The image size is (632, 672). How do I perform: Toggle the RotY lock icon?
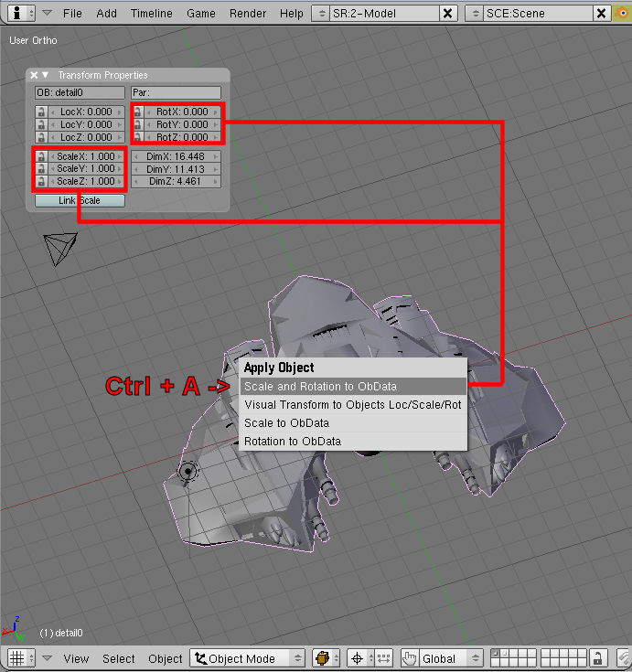(x=137, y=124)
